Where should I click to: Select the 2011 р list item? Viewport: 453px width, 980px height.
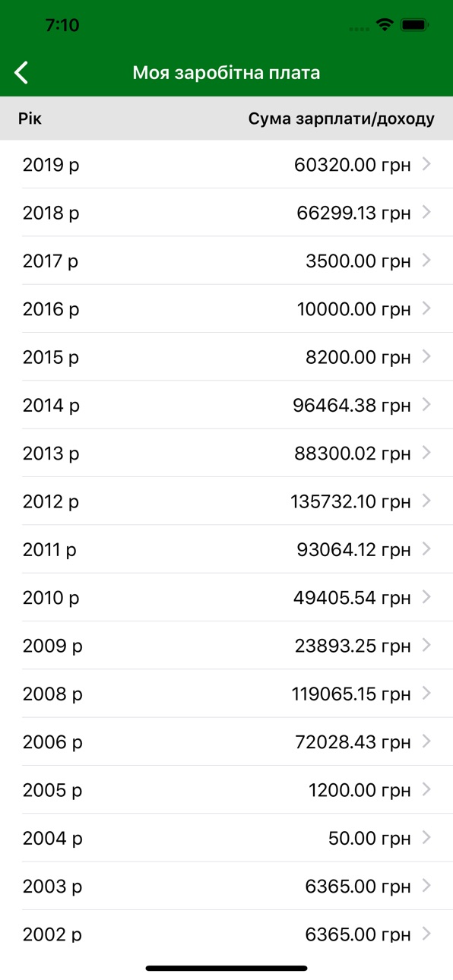coord(226,548)
